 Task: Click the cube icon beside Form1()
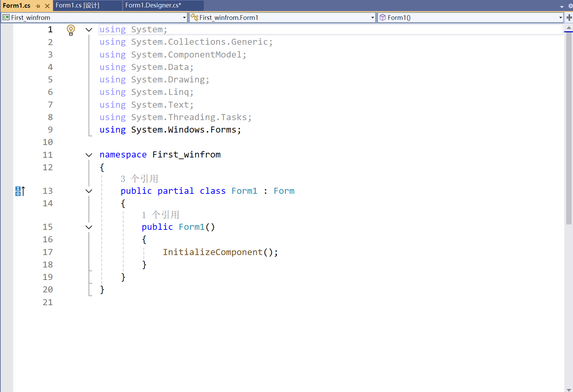pos(383,17)
